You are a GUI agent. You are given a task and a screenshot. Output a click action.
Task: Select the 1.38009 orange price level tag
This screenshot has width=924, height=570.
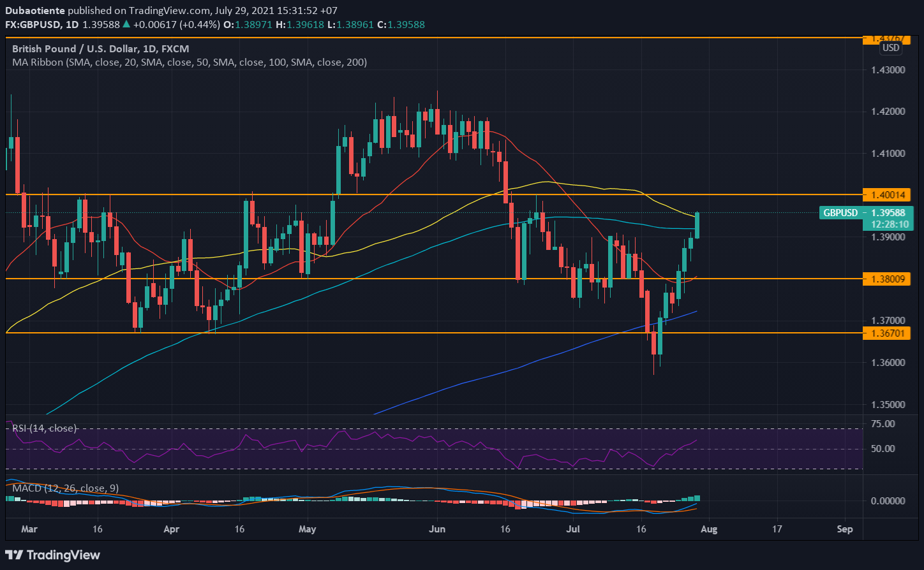(886, 279)
